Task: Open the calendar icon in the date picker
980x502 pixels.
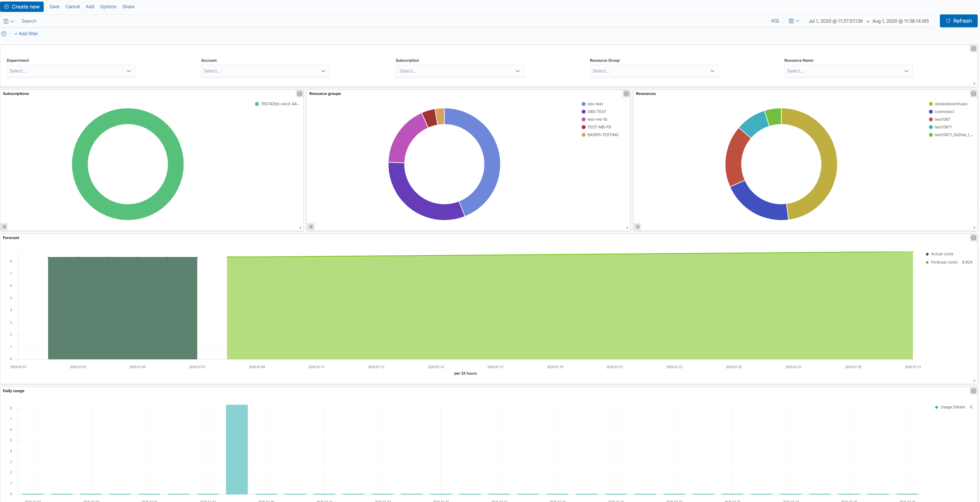Action: click(x=792, y=21)
